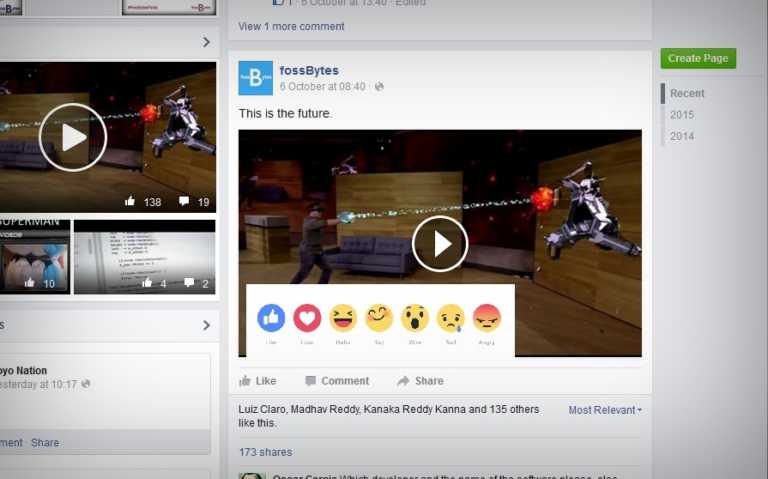Jump to Recent in timeline
Screen dimensions: 768x479
(687, 93)
